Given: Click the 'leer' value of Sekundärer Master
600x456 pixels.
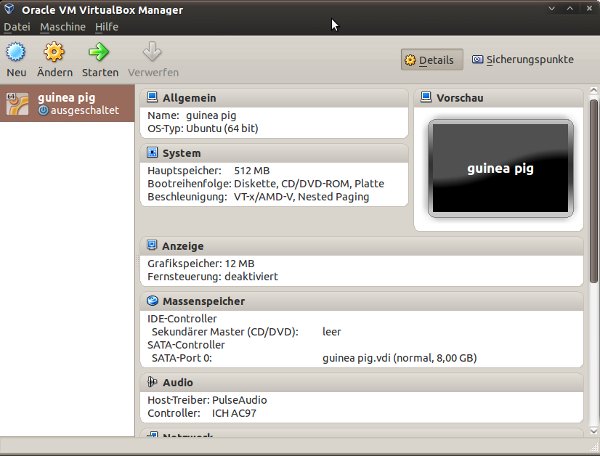Looking at the screenshot, I should tap(331, 332).
